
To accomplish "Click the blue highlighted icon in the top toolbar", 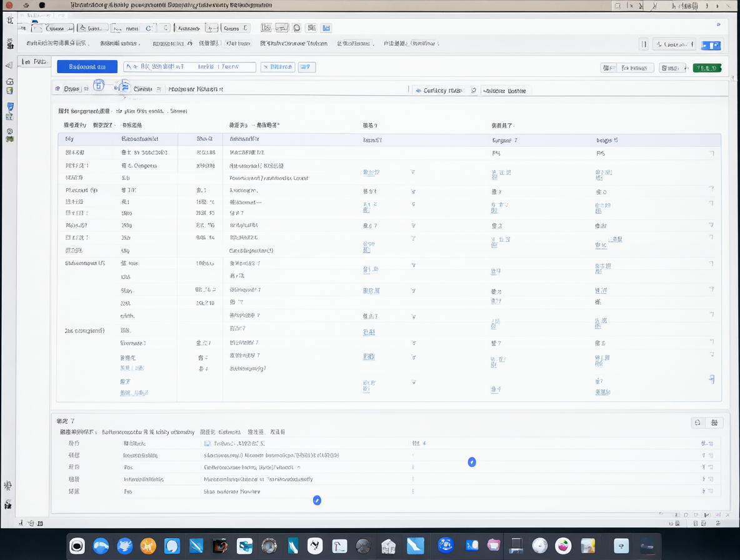I will [x=326, y=28].
